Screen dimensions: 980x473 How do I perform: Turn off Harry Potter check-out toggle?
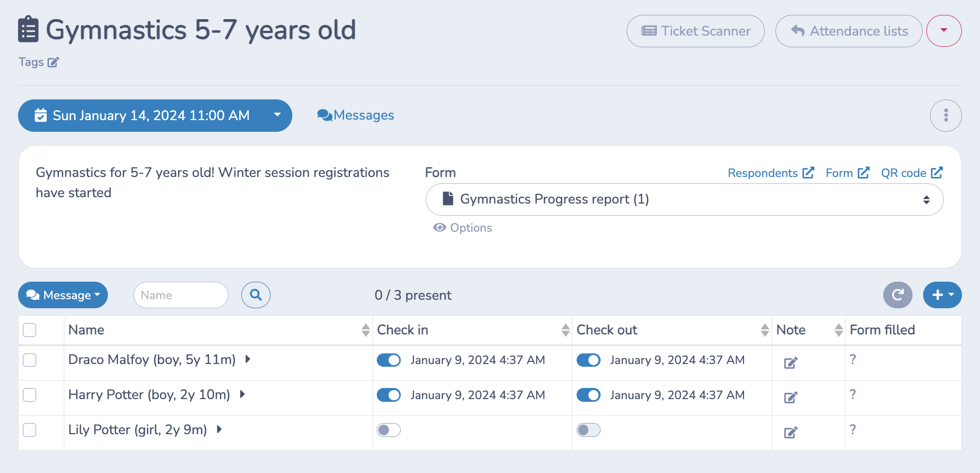point(588,395)
